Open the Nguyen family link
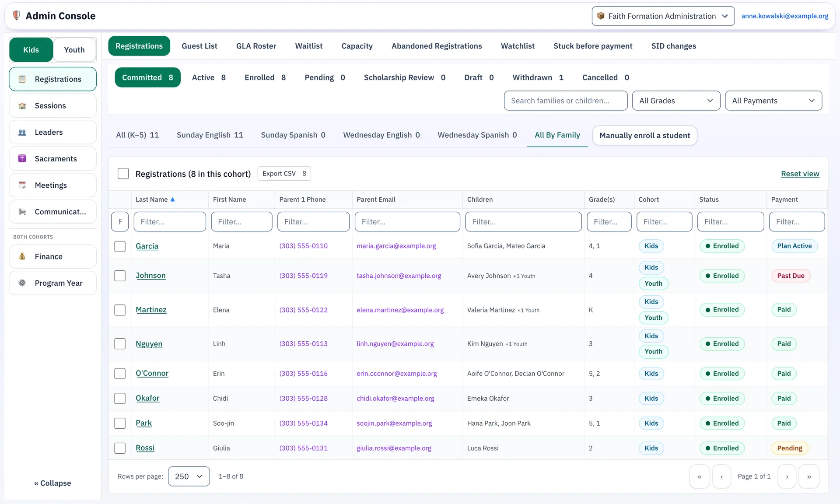Viewport: 840px width, 504px height. (149, 344)
